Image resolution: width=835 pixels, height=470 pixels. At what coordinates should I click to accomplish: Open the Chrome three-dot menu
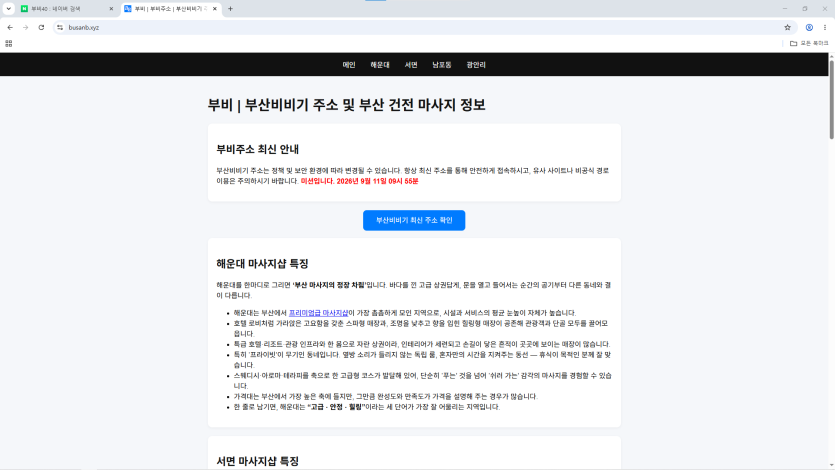pos(824,28)
